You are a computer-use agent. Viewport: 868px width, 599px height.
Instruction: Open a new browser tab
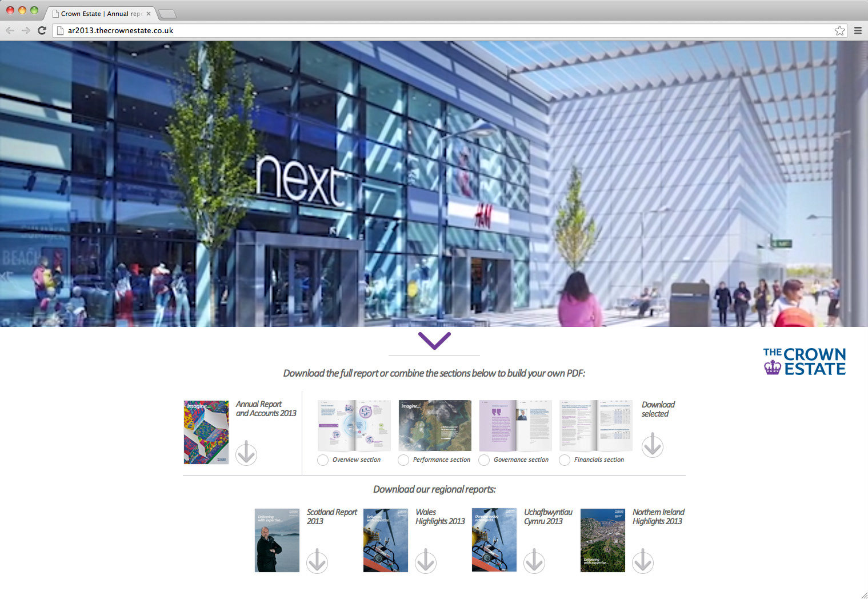[x=167, y=14]
